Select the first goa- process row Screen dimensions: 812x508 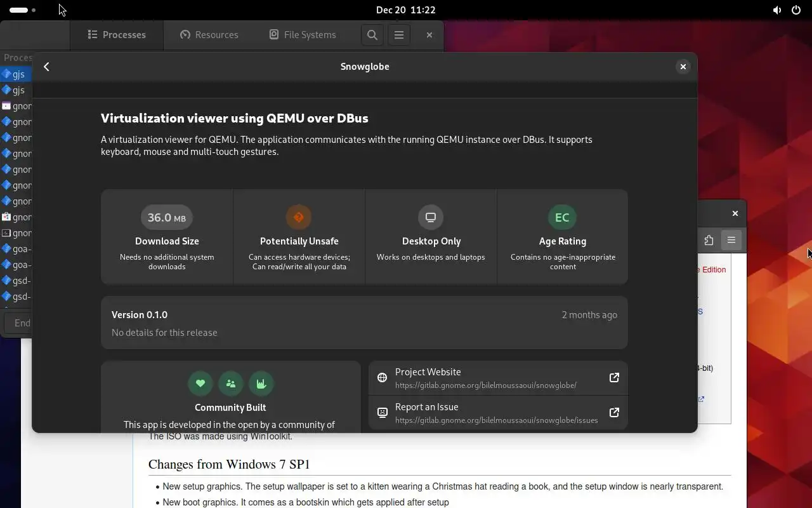tap(16, 249)
